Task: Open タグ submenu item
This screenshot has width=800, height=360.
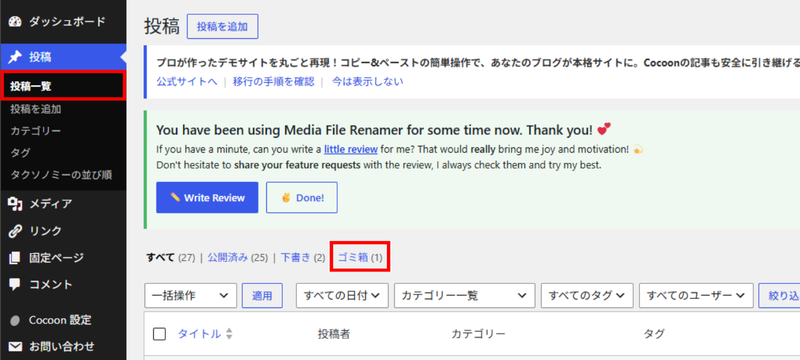Action: coord(20,153)
